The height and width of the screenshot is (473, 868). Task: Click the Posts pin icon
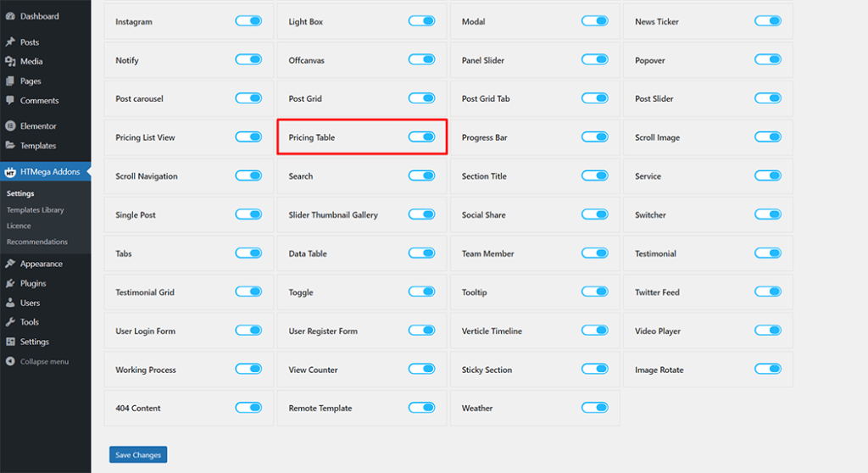pyautogui.click(x=10, y=42)
